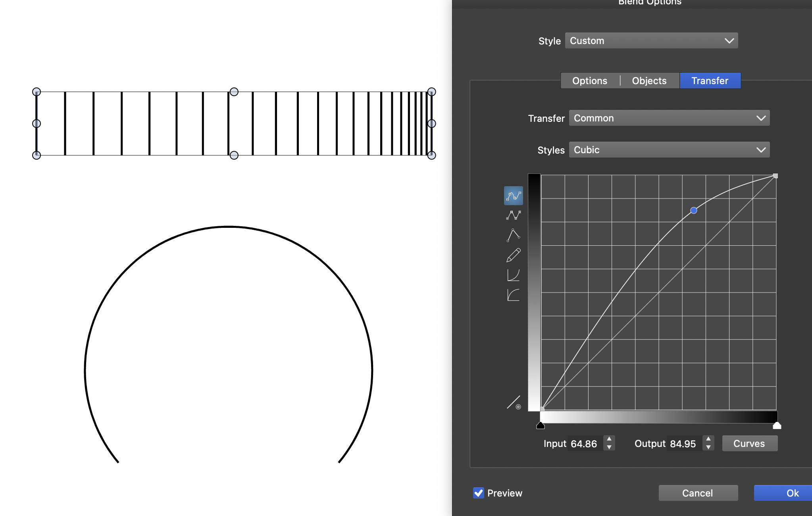Open the Style Custom dropdown
Viewport: 812px width, 516px height.
[x=651, y=41]
